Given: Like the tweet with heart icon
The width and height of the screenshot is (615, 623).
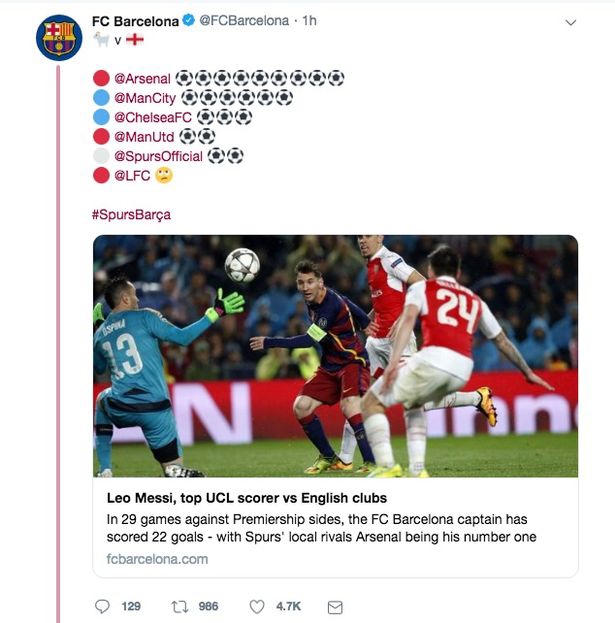Looking at the screenshot, I should click(257, 606).
